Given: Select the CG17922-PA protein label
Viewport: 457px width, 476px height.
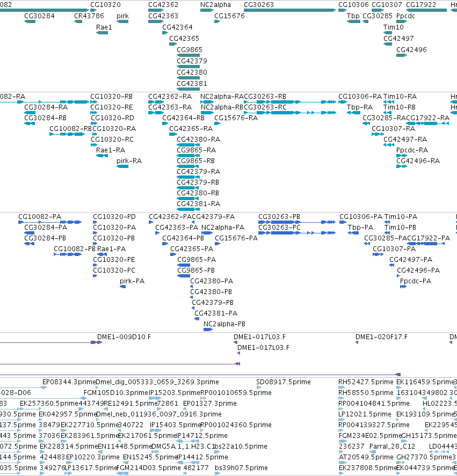Looking at the screenshot, I should [x=429, y=238].
